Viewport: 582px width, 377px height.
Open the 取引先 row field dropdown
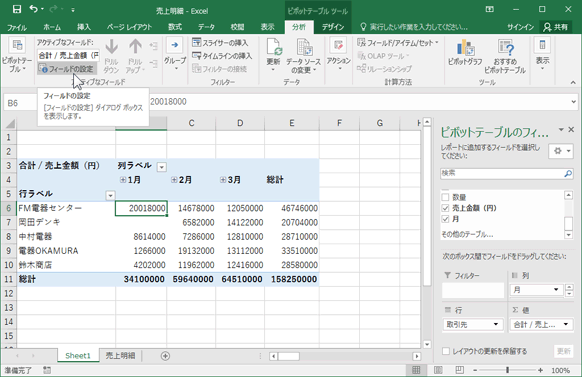(496, 324)
